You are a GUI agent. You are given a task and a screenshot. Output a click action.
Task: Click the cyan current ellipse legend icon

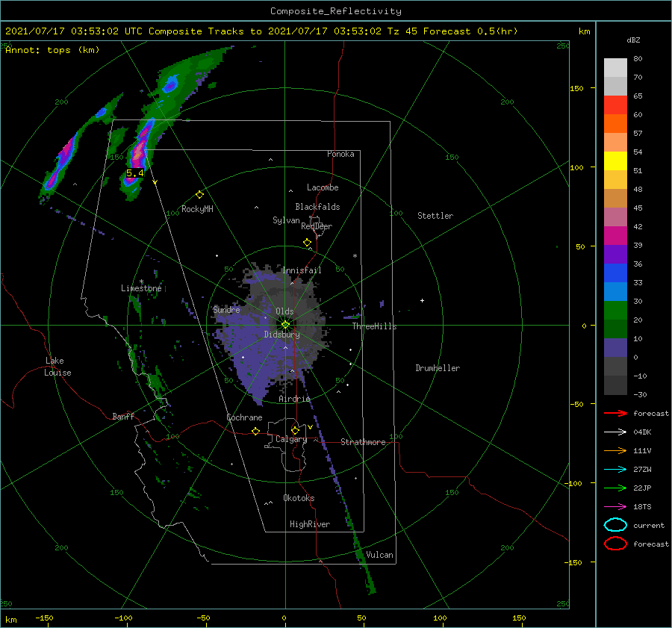(615, 525)
